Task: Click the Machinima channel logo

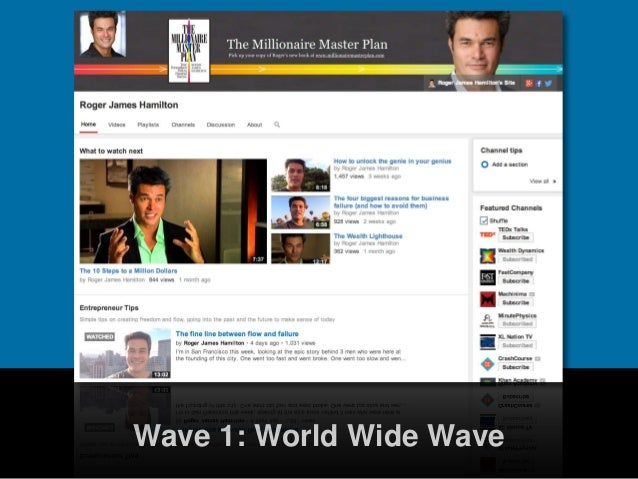Action: (487, 299)
